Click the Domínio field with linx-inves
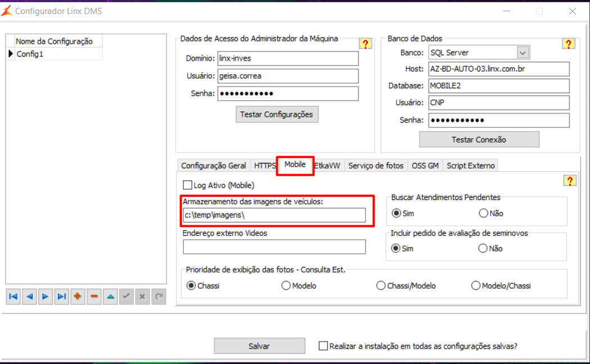 coord(288,58)
